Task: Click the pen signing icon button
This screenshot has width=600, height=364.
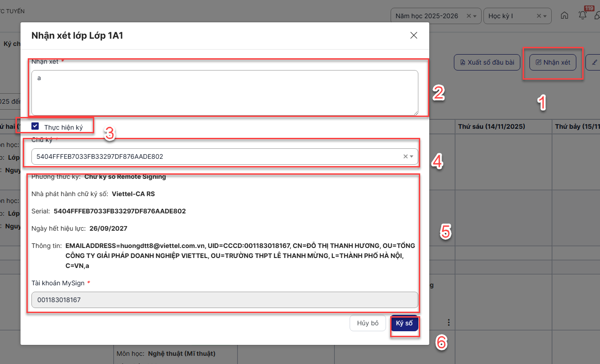Action: coord(594,62)
